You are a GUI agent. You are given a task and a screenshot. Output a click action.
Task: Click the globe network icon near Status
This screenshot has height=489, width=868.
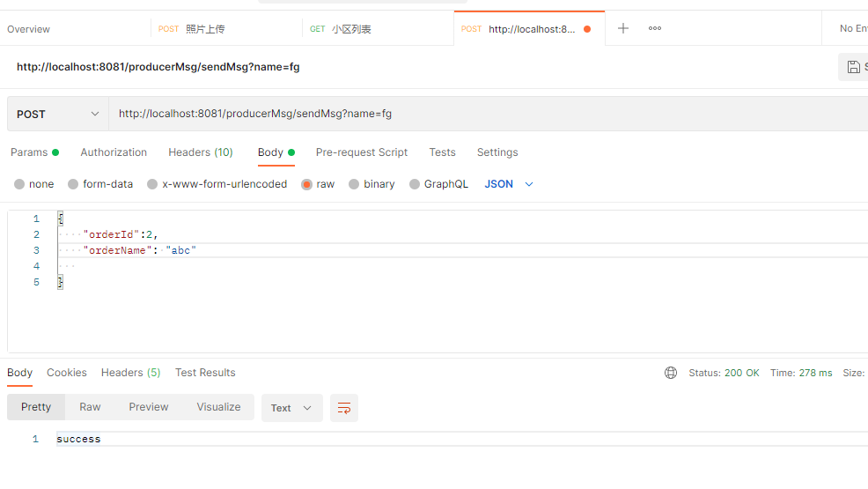pos(671,373)
